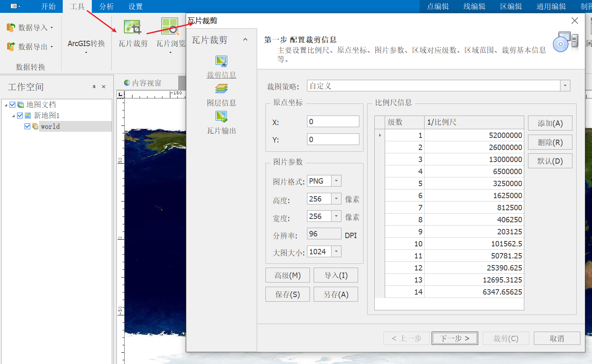Viewport: 592px width, 364px height.
Task: Click the 取消 button
Action: click(x=557, y=338)
